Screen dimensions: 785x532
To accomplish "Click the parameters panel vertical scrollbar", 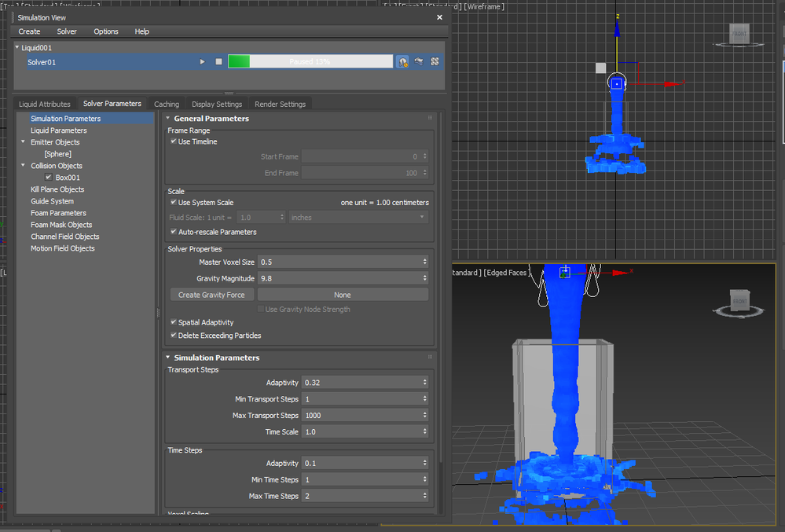I will pyautogui.click(x=441, y=288).
